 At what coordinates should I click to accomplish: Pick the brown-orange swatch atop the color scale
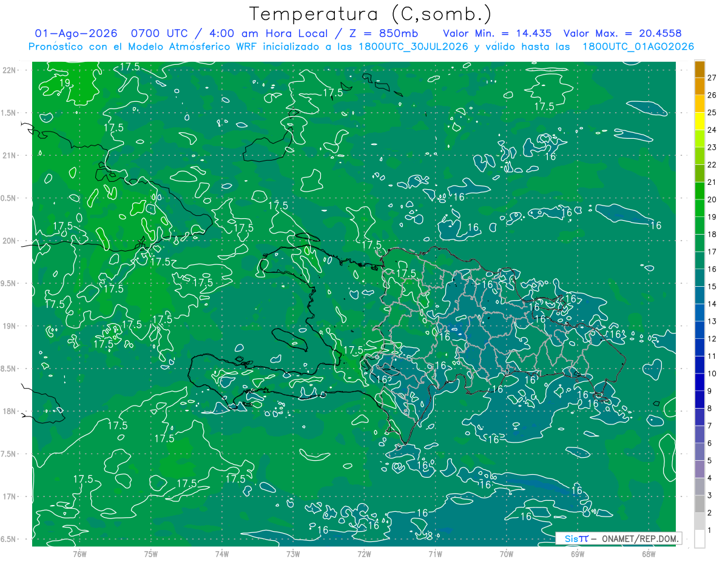tap(699, 69)
